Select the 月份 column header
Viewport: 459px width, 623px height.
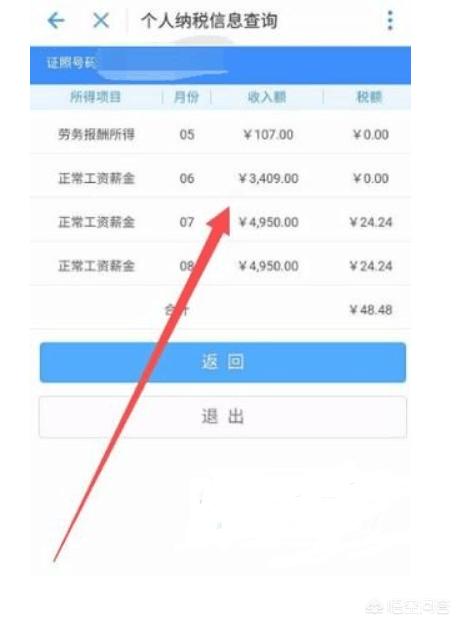pyautogui.click(x=186, y=97)
